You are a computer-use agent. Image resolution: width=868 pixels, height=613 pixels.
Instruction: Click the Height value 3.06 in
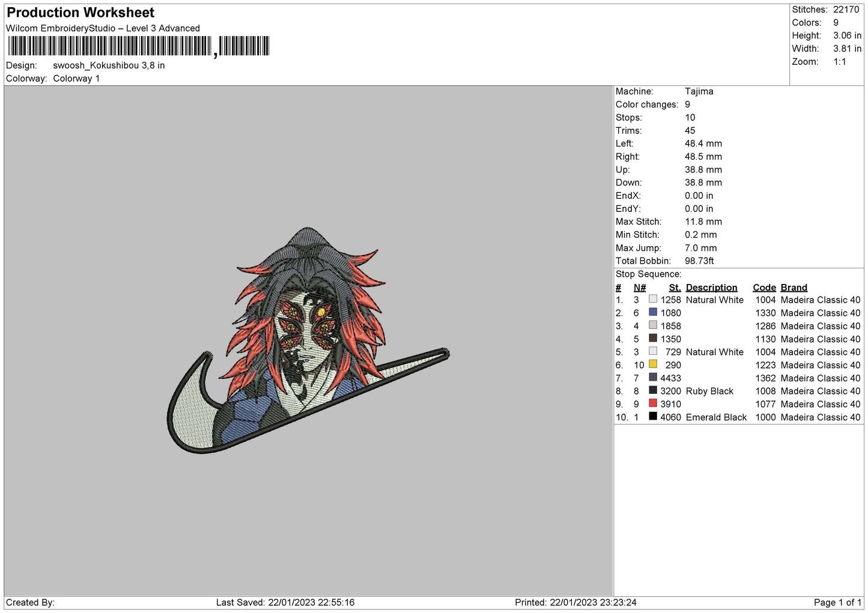point(847,35)
